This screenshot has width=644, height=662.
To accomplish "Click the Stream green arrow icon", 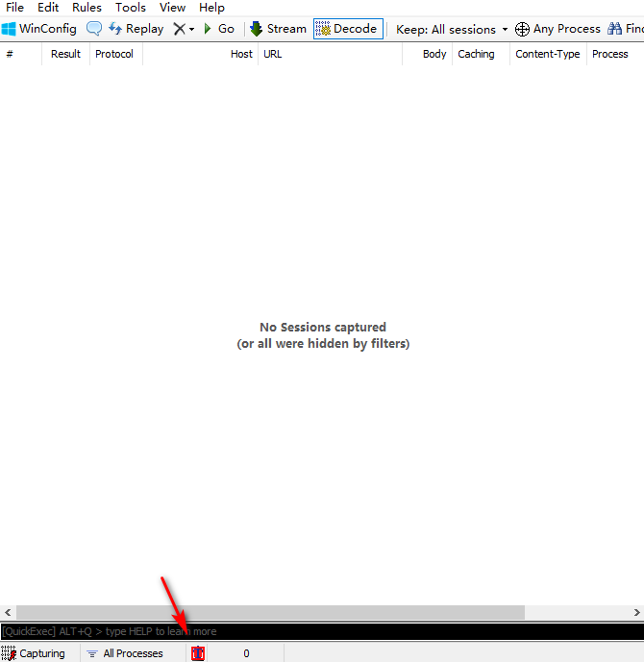I will coord(256,29).
